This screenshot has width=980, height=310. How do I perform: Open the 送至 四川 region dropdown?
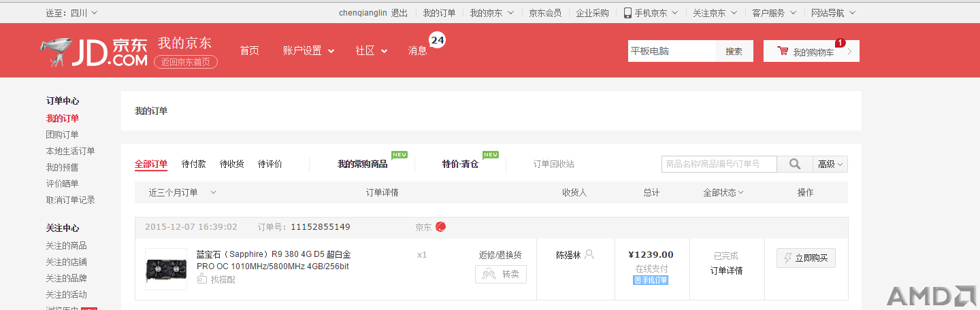[71, 13]
